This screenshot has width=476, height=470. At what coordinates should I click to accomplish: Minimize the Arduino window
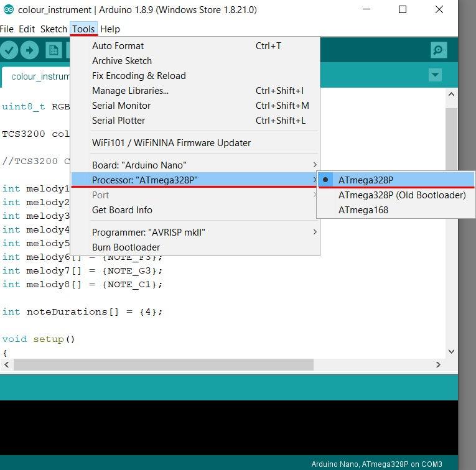[366, 9]
